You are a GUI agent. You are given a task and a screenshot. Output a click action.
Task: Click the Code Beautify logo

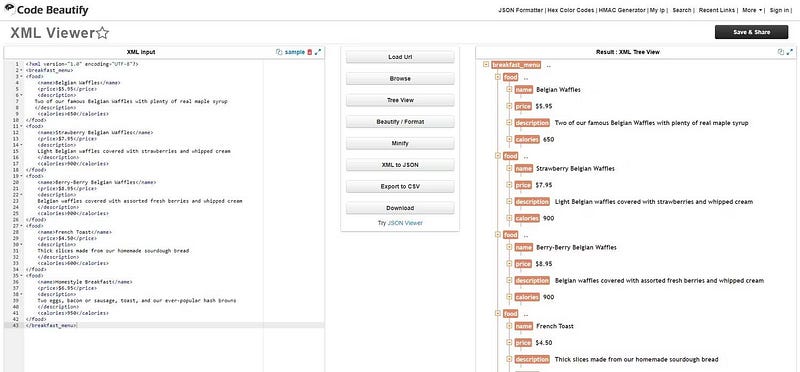click(46, 10)
